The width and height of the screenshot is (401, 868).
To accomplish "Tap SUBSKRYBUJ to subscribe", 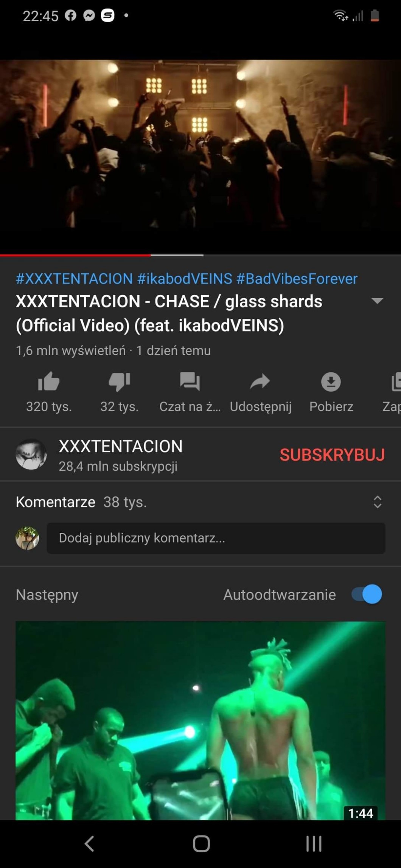I will 332,455.
